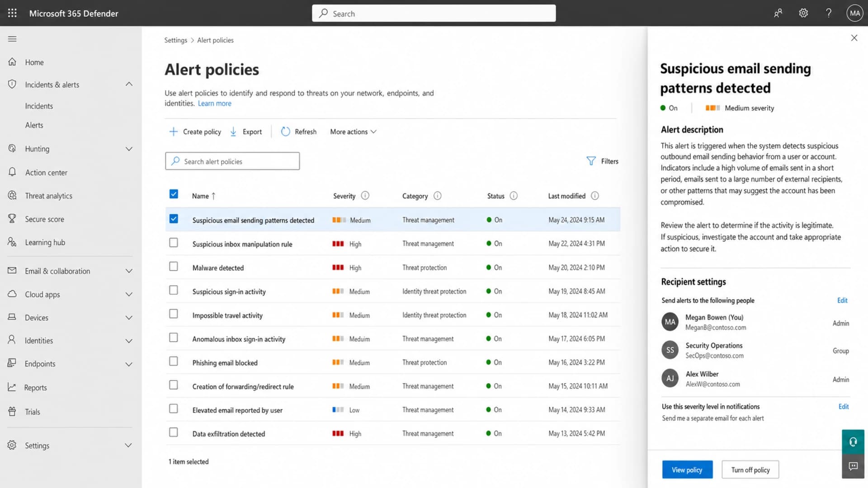This screenshot has height=488, width=868.
Task: Click Create policy
Action: point(195,131)
